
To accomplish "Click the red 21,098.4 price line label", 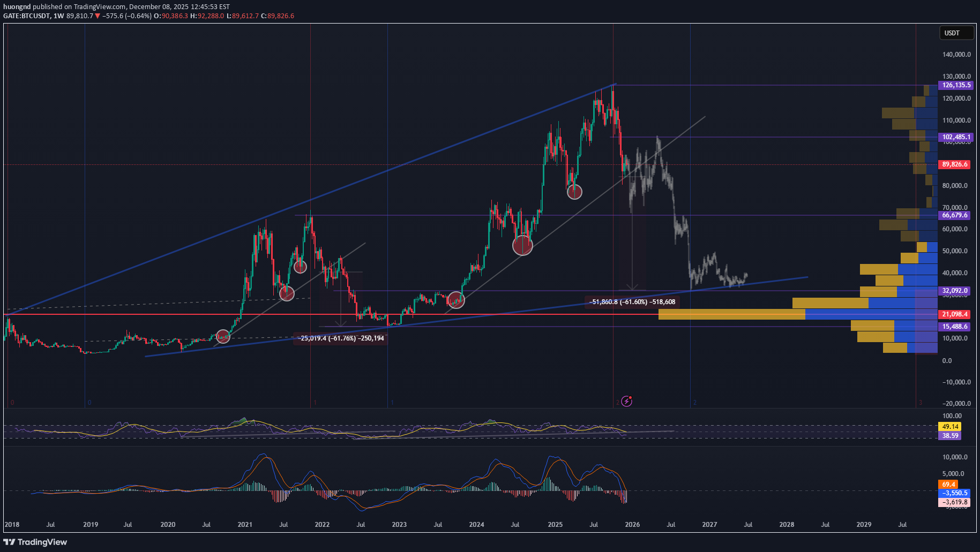I will tap(955, 314).
